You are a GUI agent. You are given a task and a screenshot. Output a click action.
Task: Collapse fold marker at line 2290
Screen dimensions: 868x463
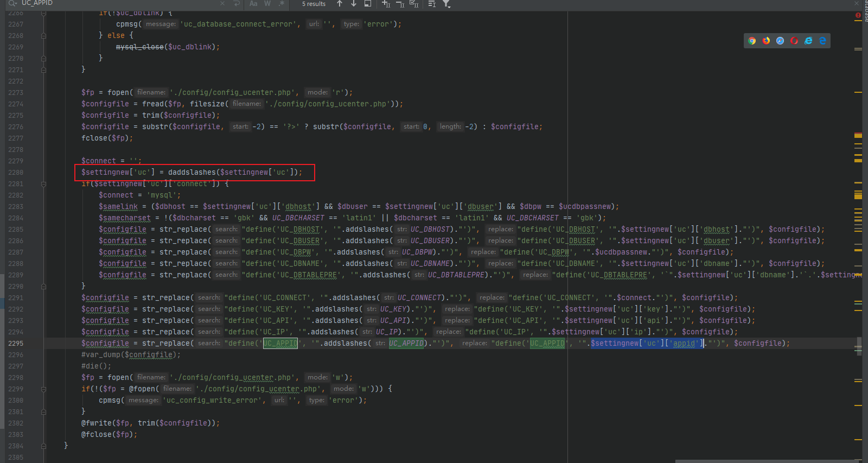pos(43,287)
